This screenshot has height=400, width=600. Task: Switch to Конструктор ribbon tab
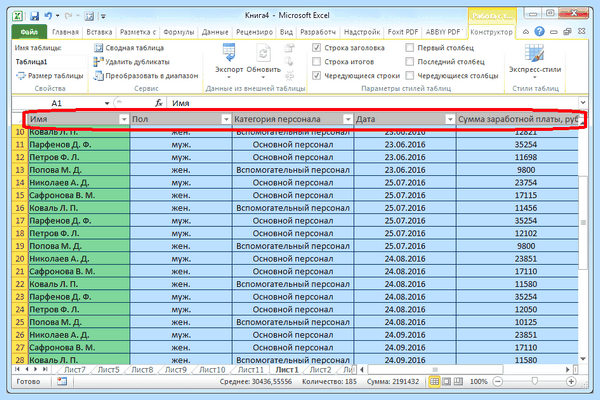[x=491, y=32]
